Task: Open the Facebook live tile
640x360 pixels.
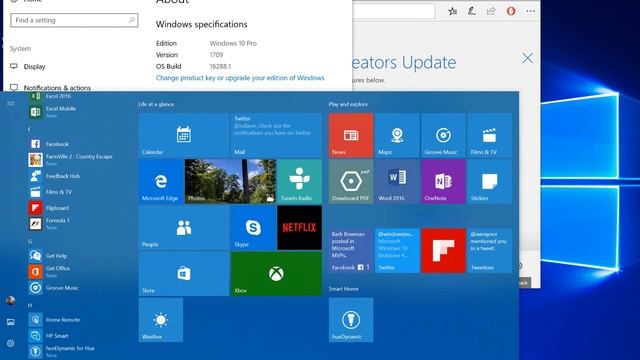Action: 351,251
